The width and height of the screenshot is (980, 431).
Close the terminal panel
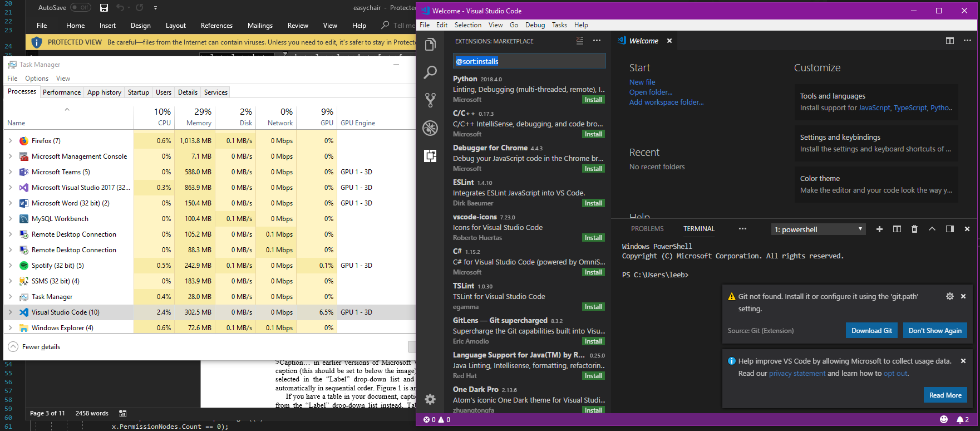(x=967, y=229)
